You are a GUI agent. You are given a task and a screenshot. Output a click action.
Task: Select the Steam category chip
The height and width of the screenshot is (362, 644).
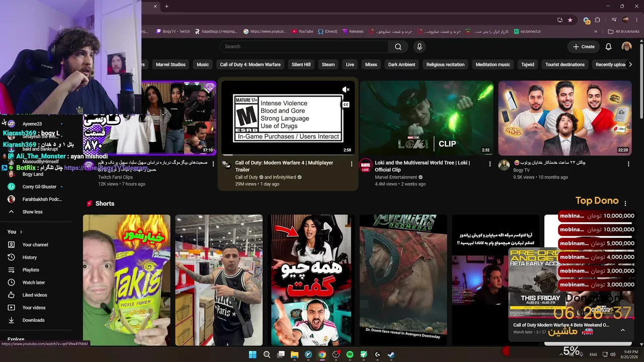pyautogui.click(x=328, y=64)
